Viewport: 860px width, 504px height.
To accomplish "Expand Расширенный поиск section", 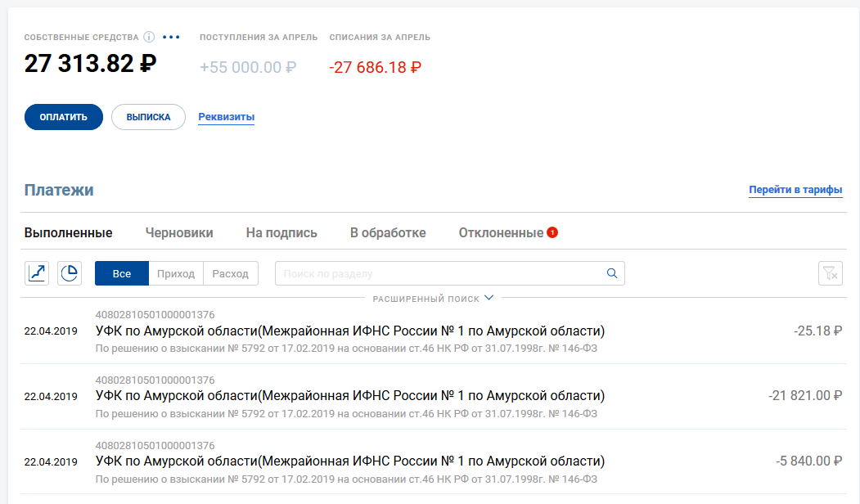I will (x=433, y=299).
